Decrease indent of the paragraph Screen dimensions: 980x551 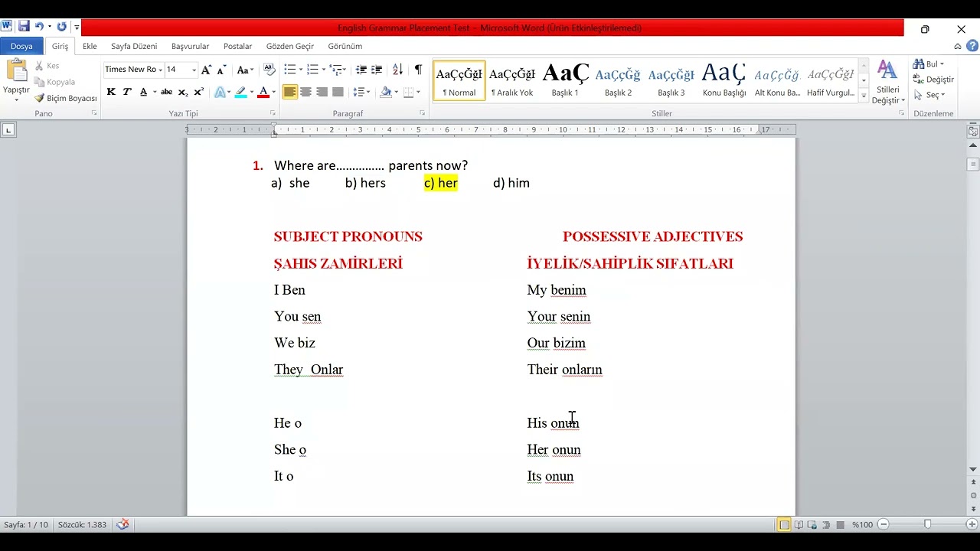(361, 70)
